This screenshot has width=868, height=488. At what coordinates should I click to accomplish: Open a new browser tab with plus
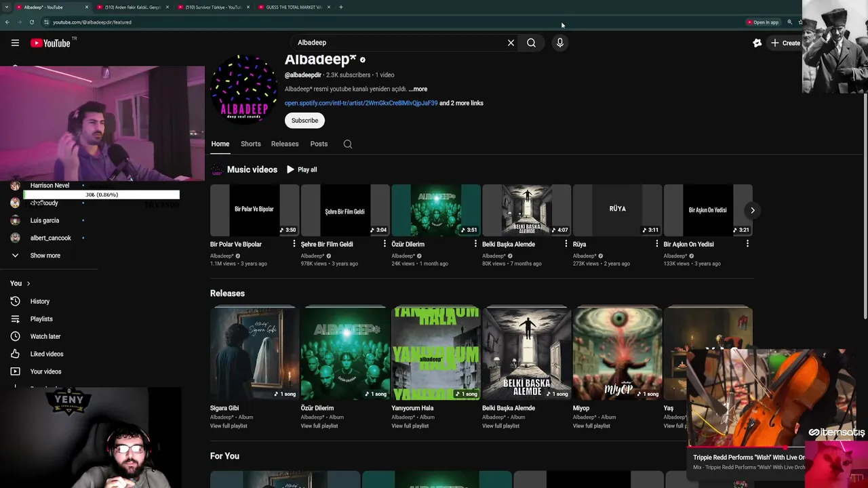pos(340,7)
